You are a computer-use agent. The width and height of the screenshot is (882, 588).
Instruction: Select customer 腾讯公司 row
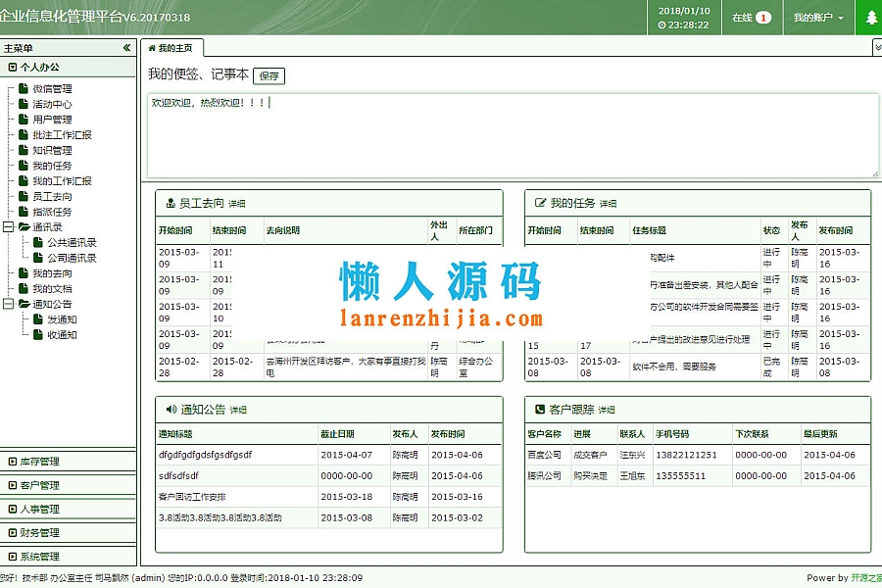(x=697, y=475)
